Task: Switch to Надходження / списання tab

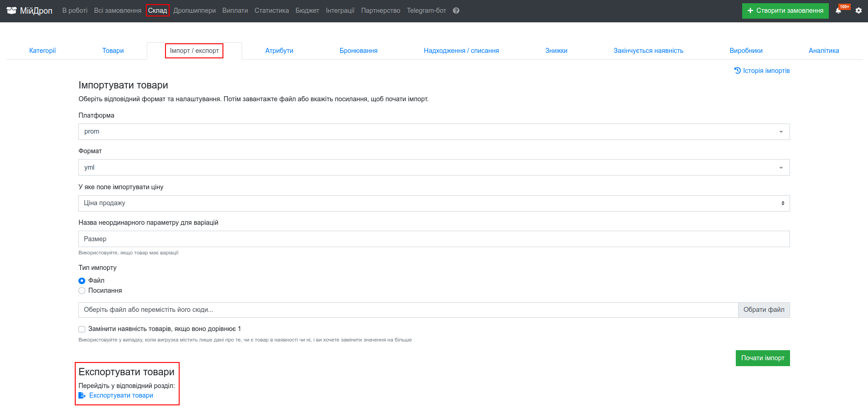Action: 461,51
